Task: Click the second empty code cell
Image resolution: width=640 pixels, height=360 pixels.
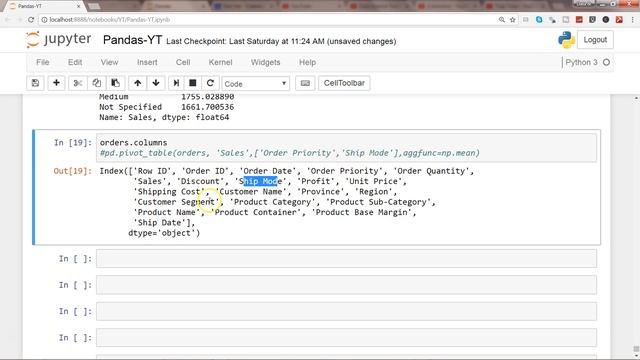Action: [x=346, y=285]
